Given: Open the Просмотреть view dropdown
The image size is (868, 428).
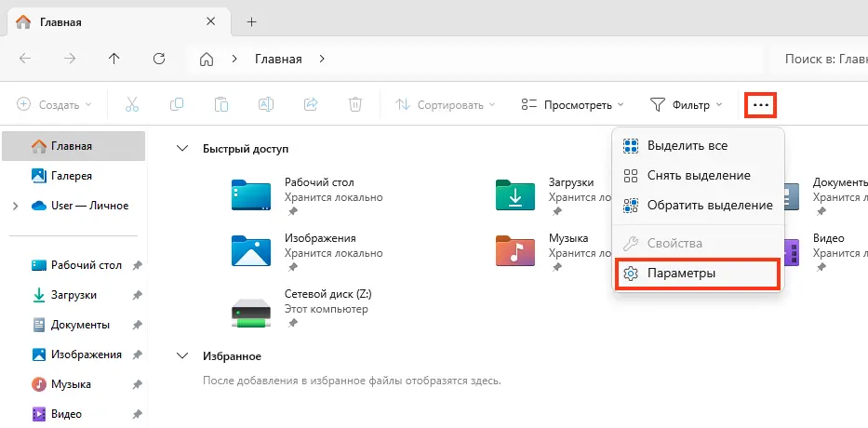Looking at the screenshot, I should (x=571, y=105).
